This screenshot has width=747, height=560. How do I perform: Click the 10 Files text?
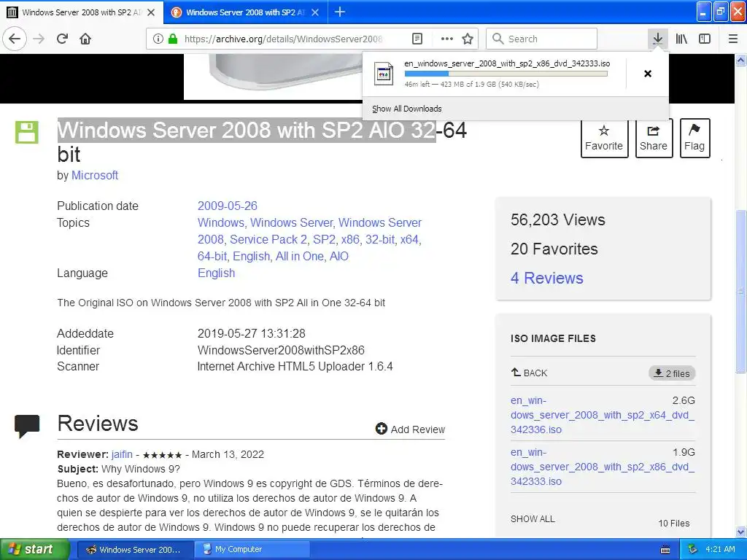click(x=673, y=524)
